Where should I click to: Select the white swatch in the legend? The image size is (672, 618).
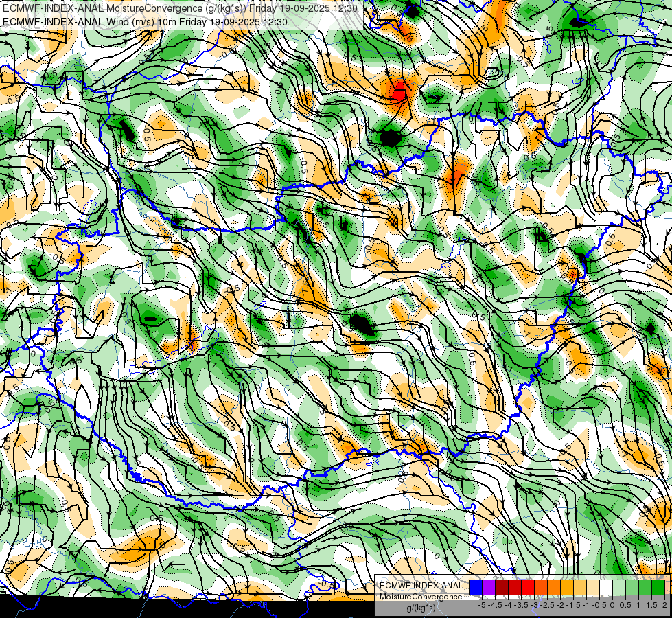pyautogui.click(x=606, y=587)
